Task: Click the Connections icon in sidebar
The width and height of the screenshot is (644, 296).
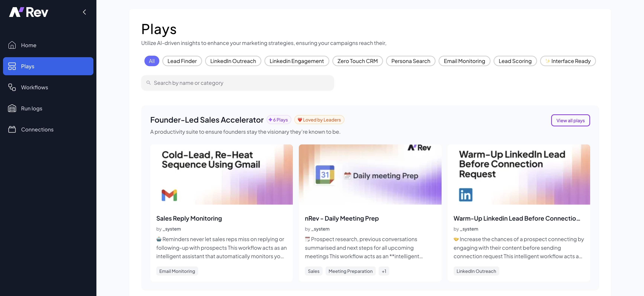Action: click(12, 129)
